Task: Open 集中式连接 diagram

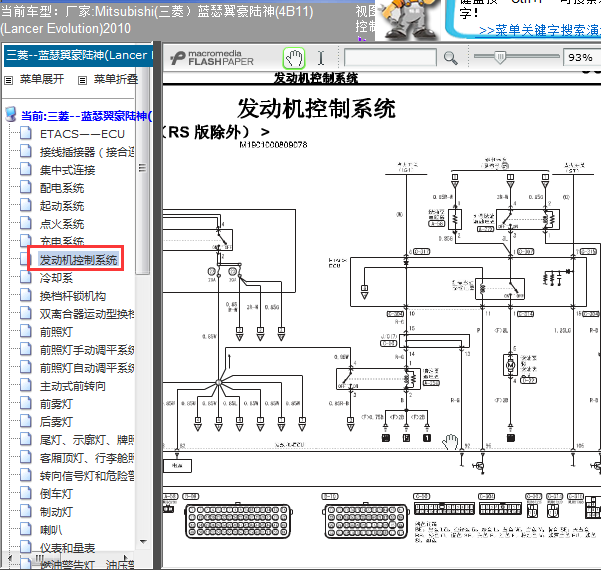Action: click(67, 170)
